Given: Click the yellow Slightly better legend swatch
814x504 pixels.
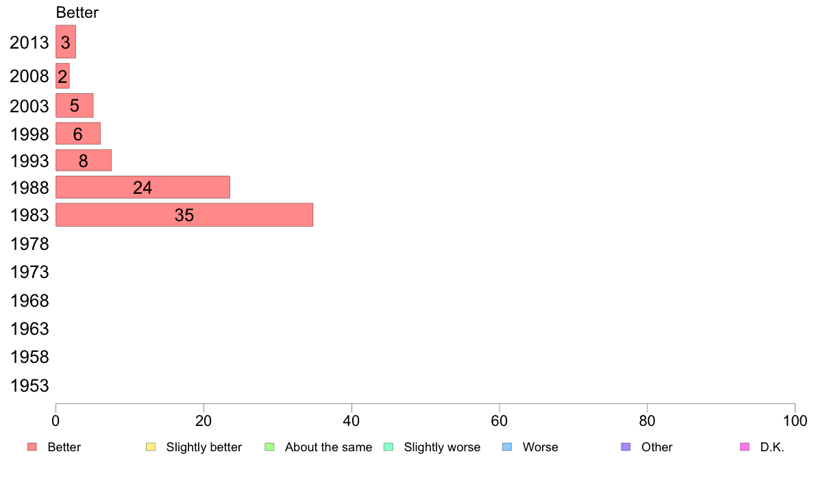Looking at the screenshot, I should pos(151,447).
